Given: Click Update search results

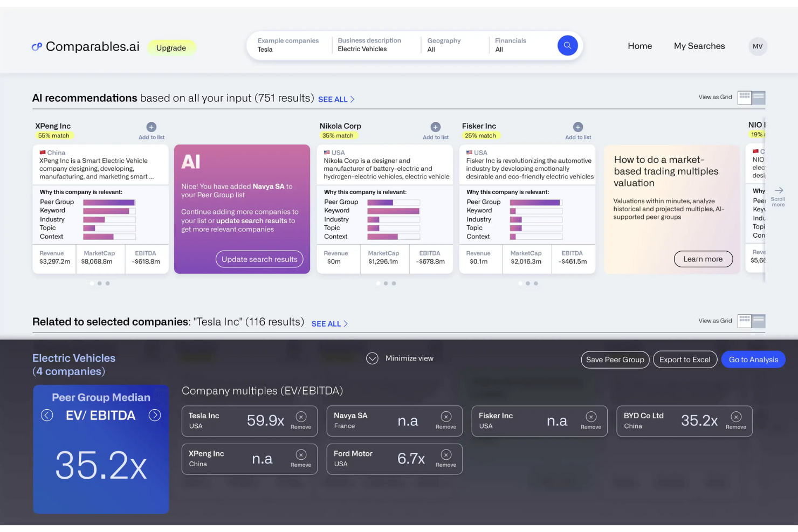Looking at the screenshot, I should (x=259, y=259).
